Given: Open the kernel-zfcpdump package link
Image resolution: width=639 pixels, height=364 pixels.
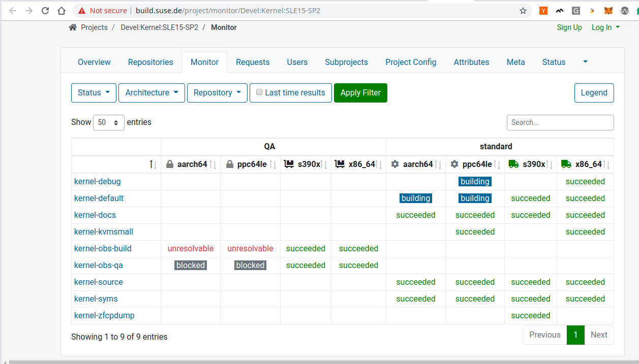Looking at the screenshot, I should (x=105, y=316).
